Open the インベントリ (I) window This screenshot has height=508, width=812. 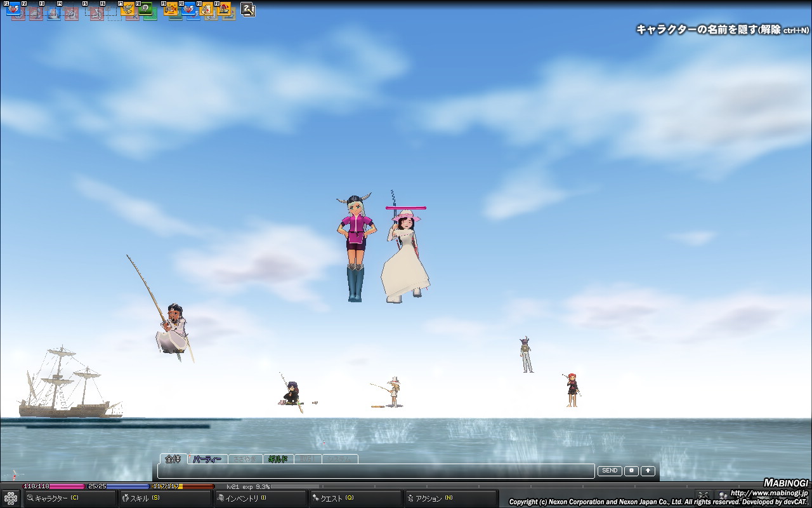pyautogui.click(x=260, y=498)
